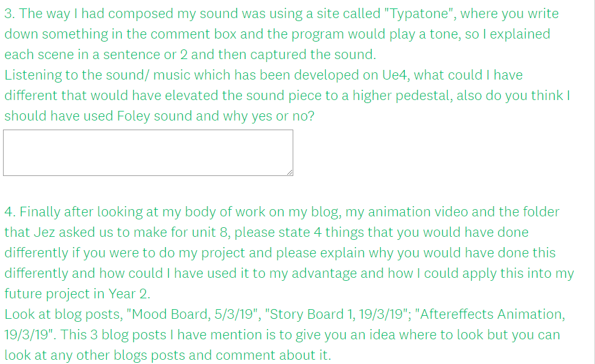Click the question number "3."
Viewport: 595px width, 364px height.
(x=9, y=14)
